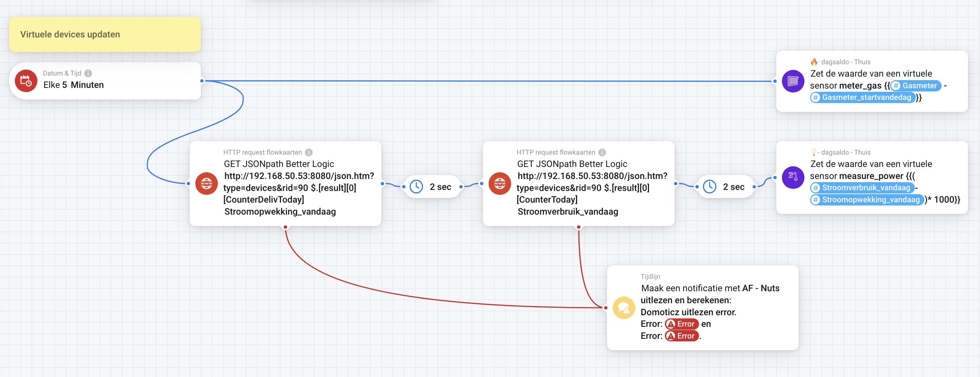Click the yellow Tijdlijn notification icon
The height and width of the screenshot is (377, 980).
click(624, 308)
